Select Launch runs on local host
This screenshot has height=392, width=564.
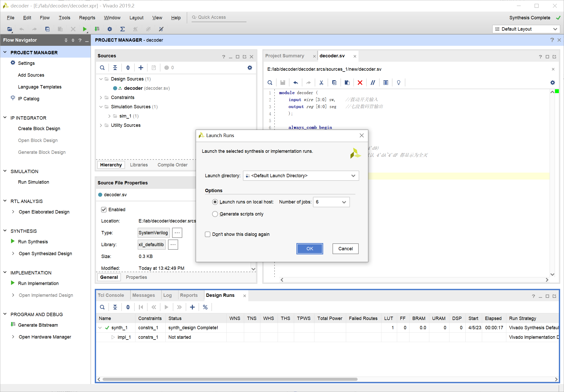pyautogui.click(x=215, y=202)
